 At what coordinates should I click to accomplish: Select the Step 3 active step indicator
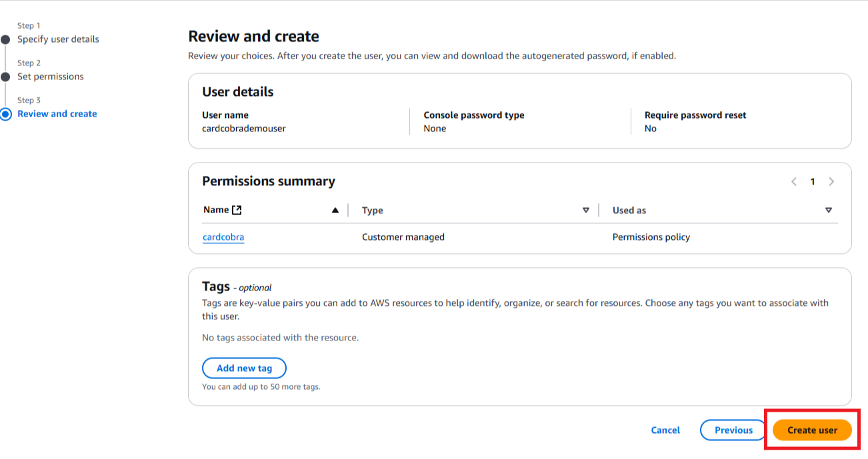6,114
